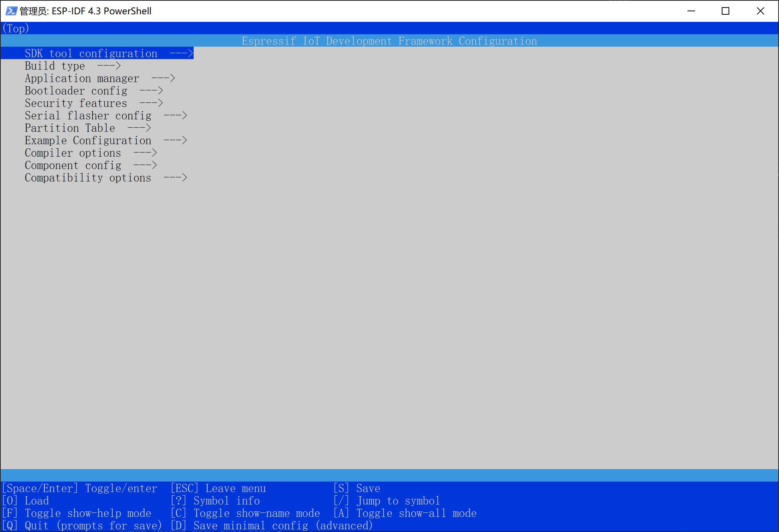Screen dimensions: 779x532
Task: Select the Partition Table entry
Action: coord(88,128)
